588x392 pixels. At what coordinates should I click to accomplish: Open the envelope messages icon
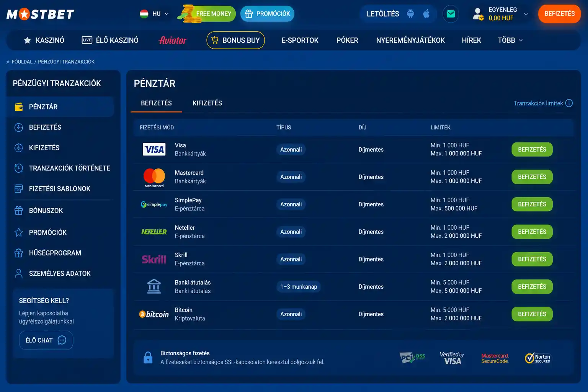[451, 14]
